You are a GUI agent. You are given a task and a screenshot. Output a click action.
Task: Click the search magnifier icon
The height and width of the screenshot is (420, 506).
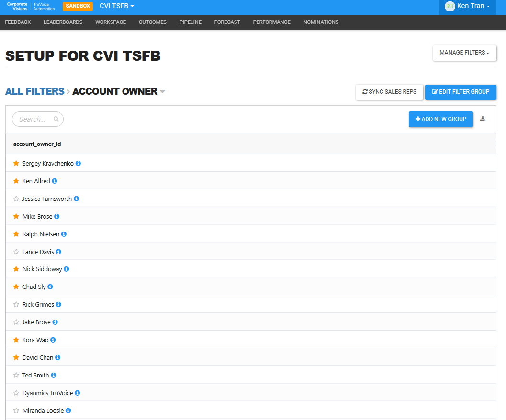[x=56, y=119]
